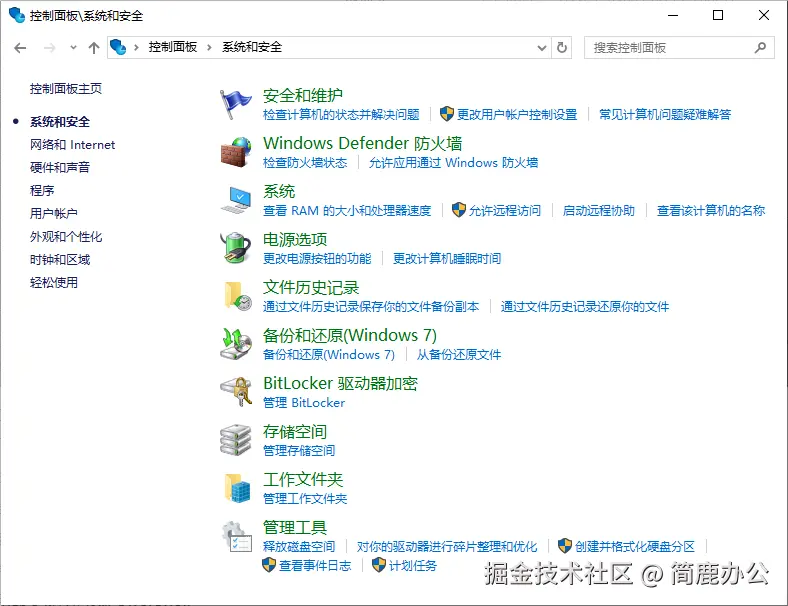
Task: Open 网络和 Internet category in sidebar
Action: [72, 145]
